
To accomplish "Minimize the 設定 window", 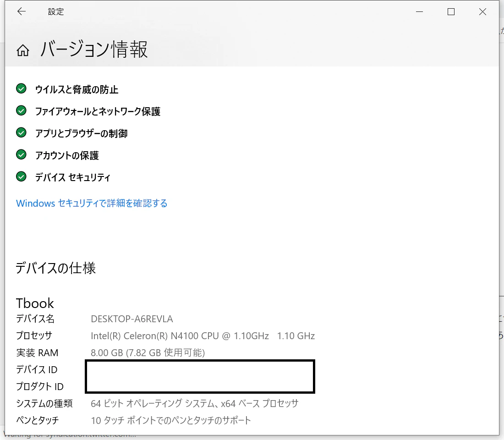I will pyautogui.click(x=419, y=12).
